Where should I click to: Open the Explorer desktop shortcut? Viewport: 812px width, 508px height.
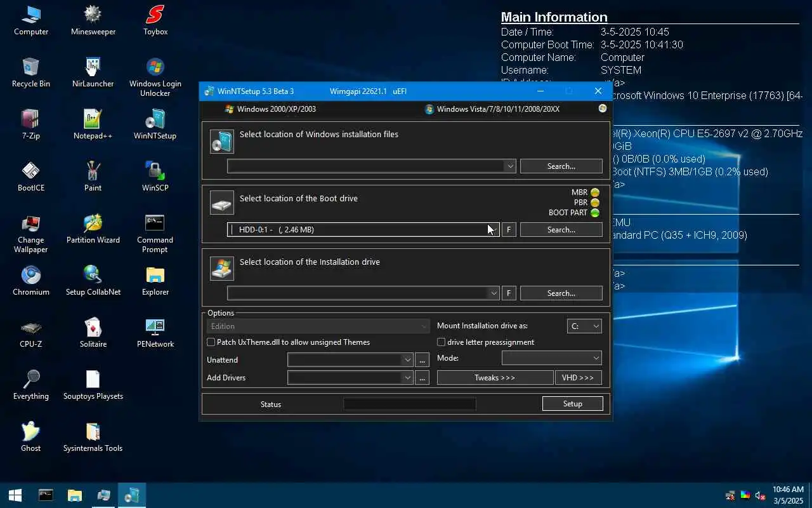[155, 281]
